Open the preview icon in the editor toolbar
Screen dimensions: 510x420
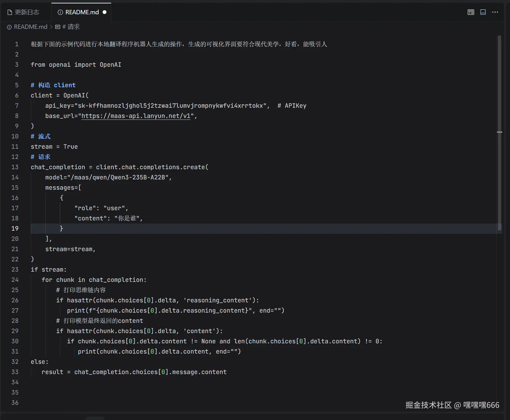coord(471,12)
